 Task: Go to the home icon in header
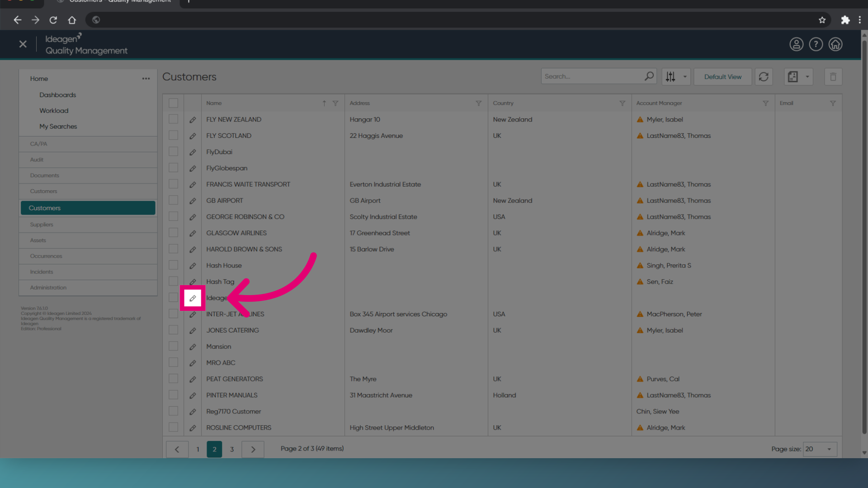[835, 44]
